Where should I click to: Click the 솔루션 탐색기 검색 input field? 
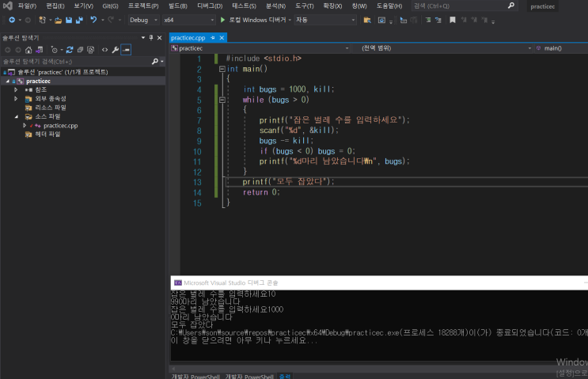76,61
